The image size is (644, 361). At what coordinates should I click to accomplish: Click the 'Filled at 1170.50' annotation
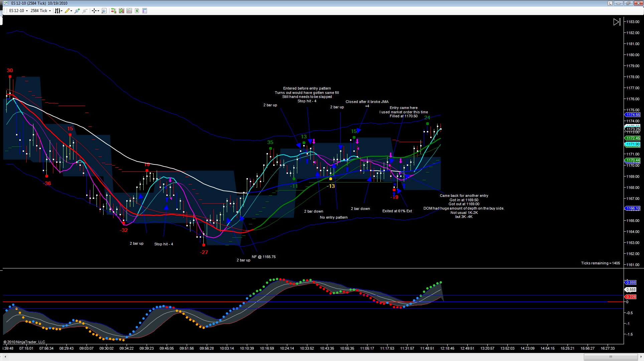[404, 116]
